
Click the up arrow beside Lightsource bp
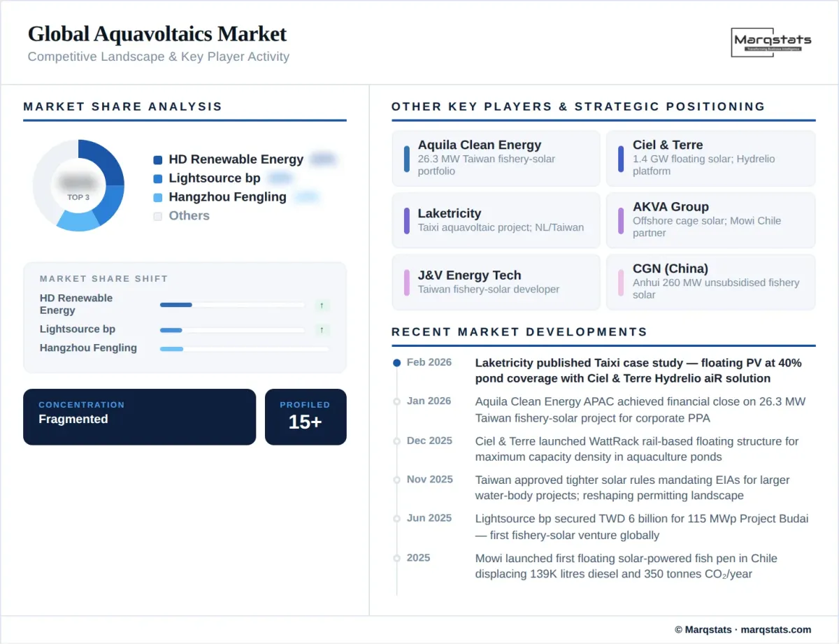pyautogui.click(x=322, y=330)
